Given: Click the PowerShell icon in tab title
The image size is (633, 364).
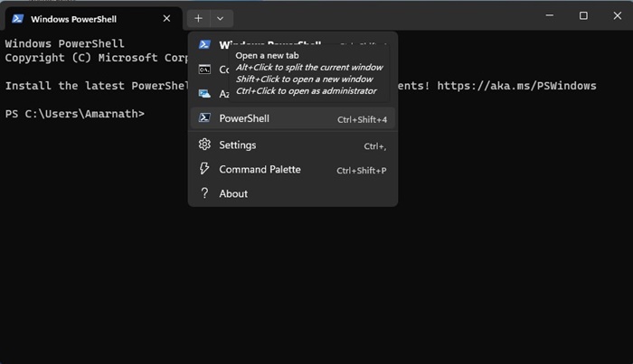Looking at the screenshot, I should tap(17, 19).
